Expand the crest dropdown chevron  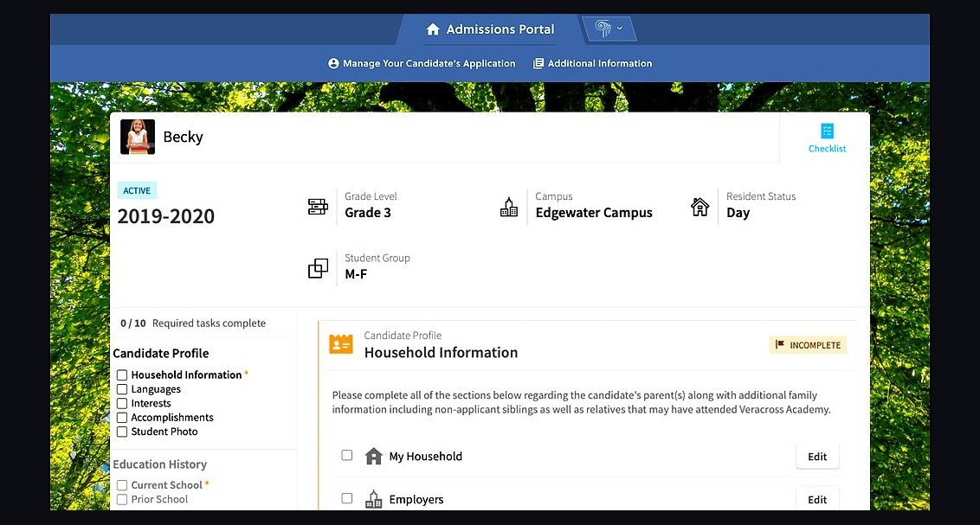(x=619, y=28)
